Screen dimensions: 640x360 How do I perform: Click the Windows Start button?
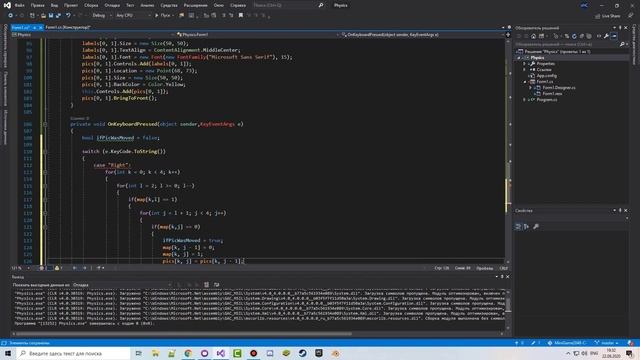pyautogui.click(x=8, y=353)
